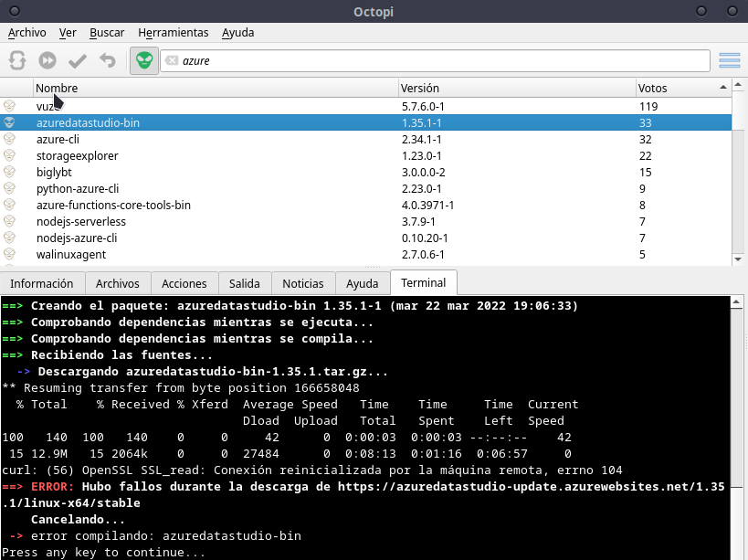Toggle the green alien AUR mode button
748x560 pixels.
click(x=144, y=60)
